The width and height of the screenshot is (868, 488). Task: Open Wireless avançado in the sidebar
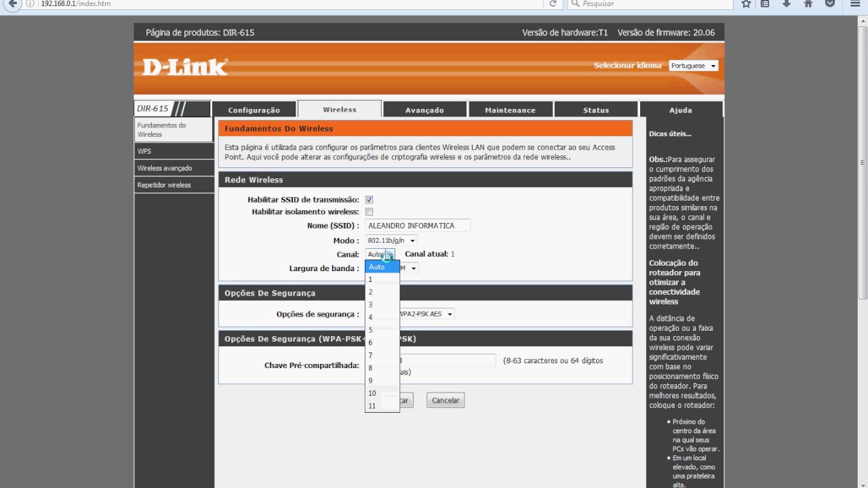174,168
